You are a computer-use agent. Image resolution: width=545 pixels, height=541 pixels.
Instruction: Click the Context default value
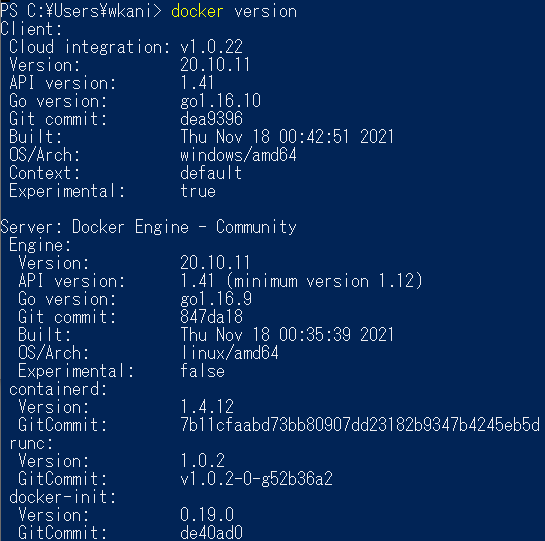coord(211,173)
